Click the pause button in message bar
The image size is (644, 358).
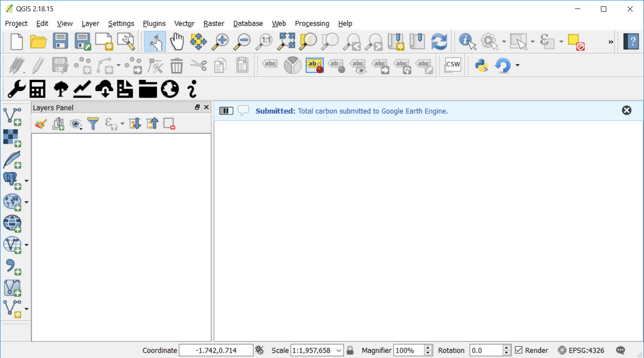click(x=226, y=111)
